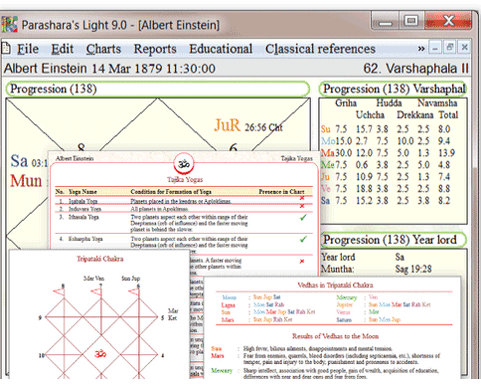Click the Om symbol in the Tripataki Chakra
This screenshot has height=385, width=481.
point(100,354)
